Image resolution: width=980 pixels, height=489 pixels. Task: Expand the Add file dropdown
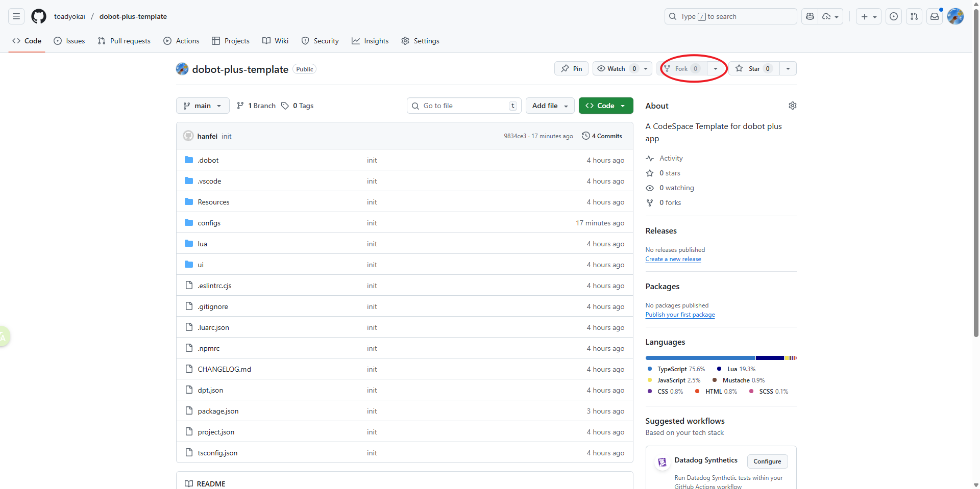550,106
